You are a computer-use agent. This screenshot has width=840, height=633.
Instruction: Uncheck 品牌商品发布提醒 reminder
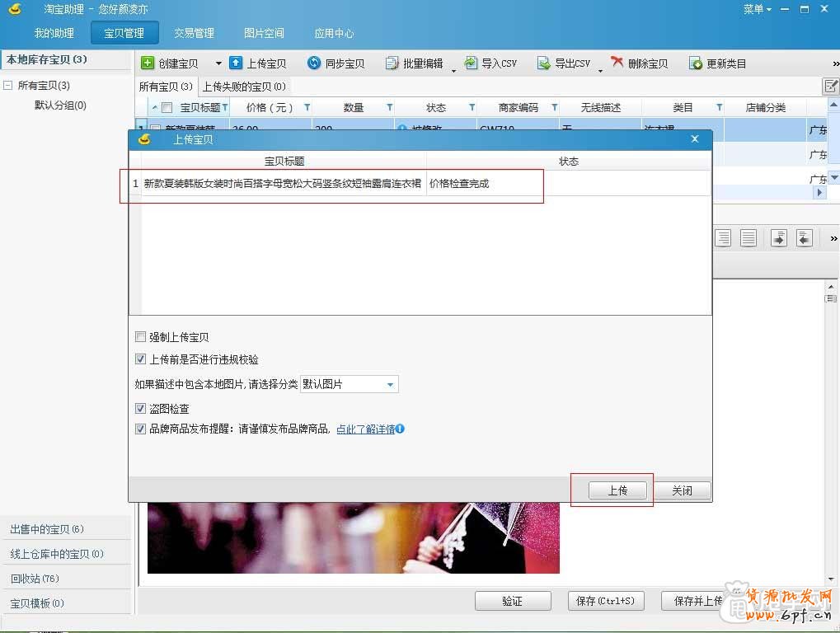coord(140,427)
